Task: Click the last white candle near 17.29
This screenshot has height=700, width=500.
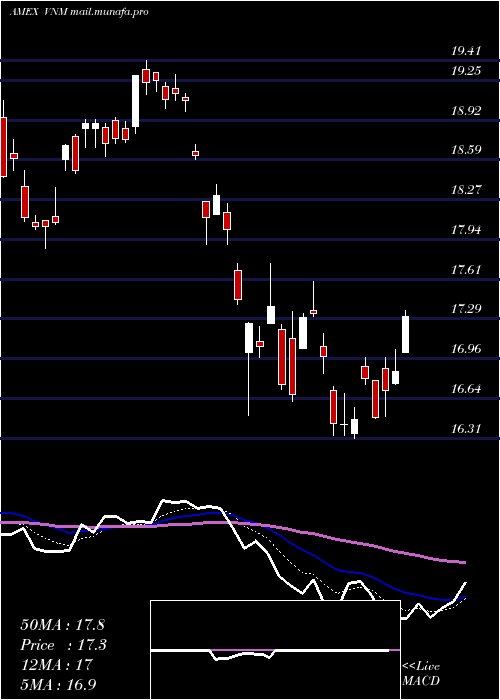Action: pyautogui.click(x=406, y=333)
